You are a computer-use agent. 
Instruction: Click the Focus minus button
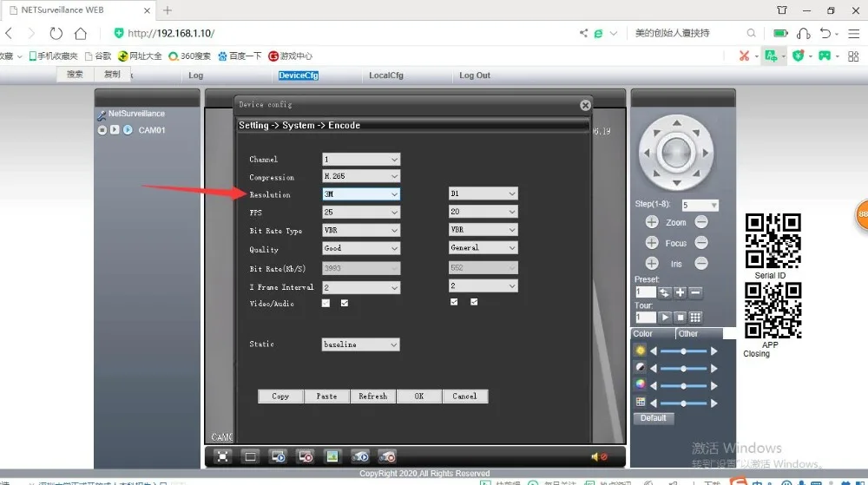701,243
